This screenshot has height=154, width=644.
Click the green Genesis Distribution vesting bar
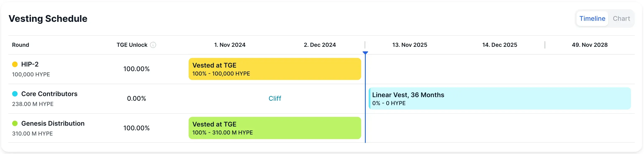(274, 128)
